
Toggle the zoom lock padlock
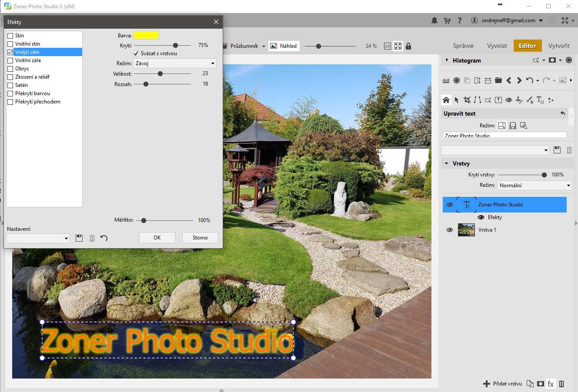(x=408, y=46)
